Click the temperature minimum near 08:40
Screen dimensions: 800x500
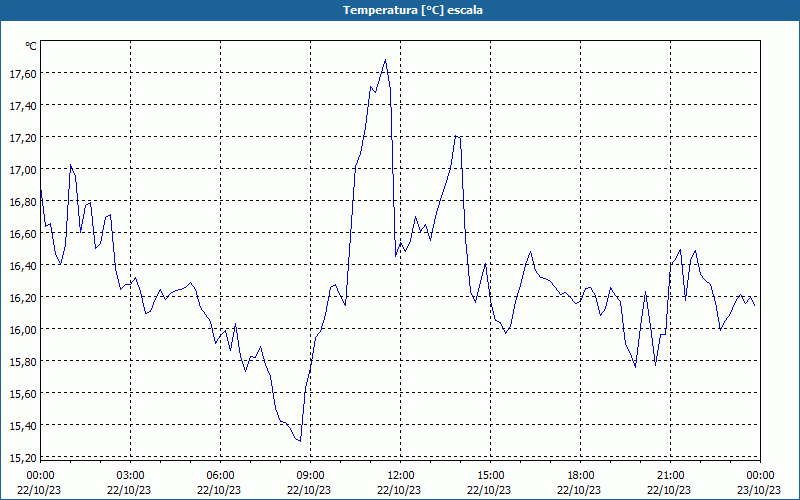pyautogui.click(x=300, y=441)
